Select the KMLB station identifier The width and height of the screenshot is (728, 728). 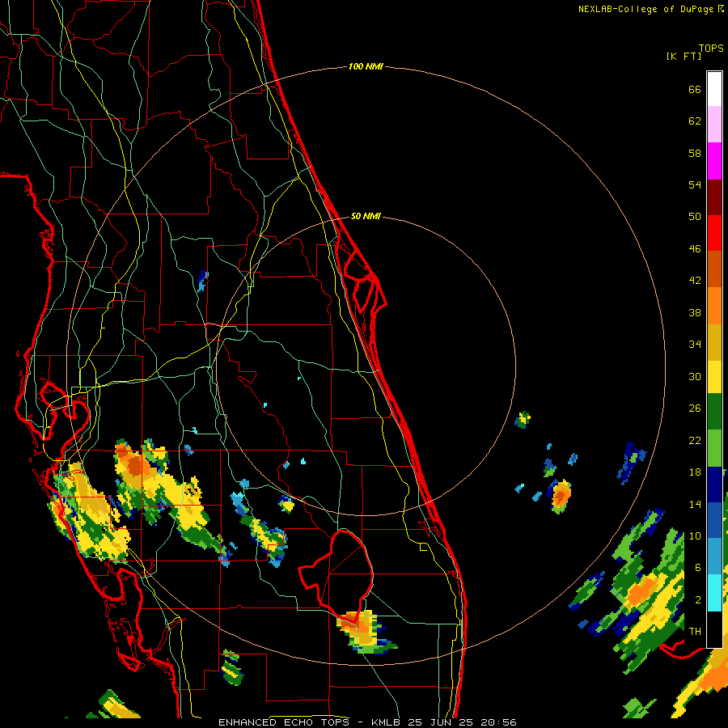[387, 722]
